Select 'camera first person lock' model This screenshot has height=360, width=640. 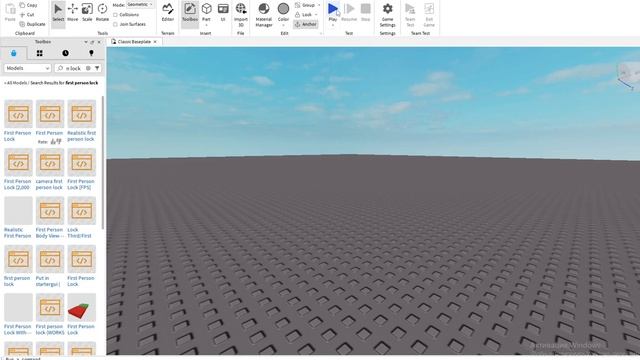pyautogui.click(x=50, y=169)
